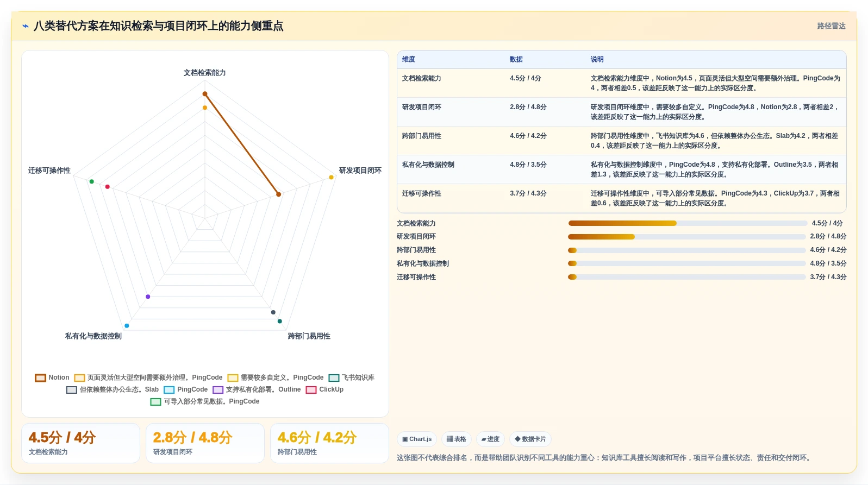Toggle the Notion legend swatch
Image resolution: width=868 pixels, height=485 pixels.
pos(41,377)
